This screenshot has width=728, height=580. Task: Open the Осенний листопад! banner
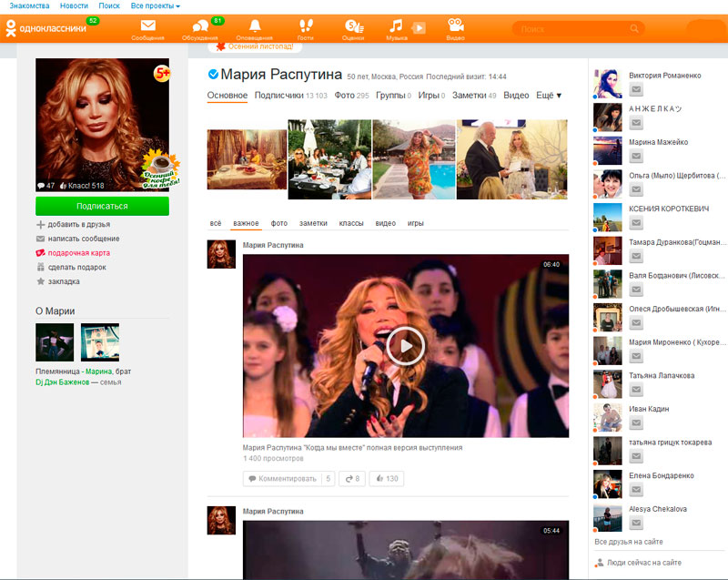tap(255, 46)
